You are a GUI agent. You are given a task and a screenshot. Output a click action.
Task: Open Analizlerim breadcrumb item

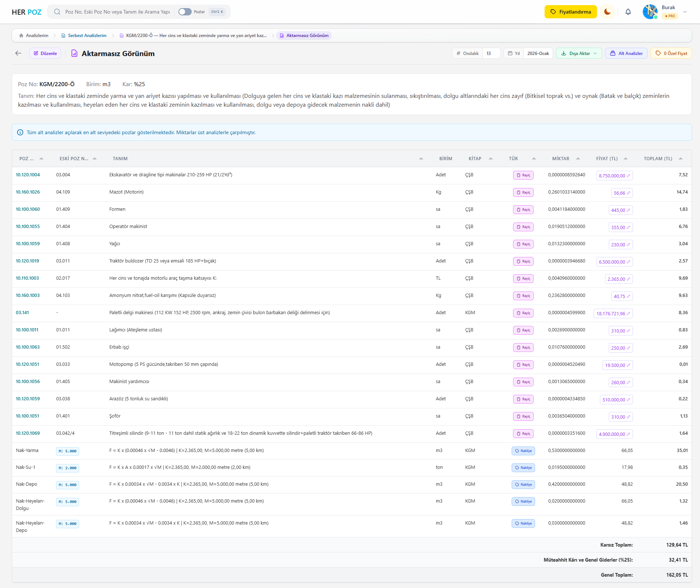pyautogui.click(x=37, y=36)
